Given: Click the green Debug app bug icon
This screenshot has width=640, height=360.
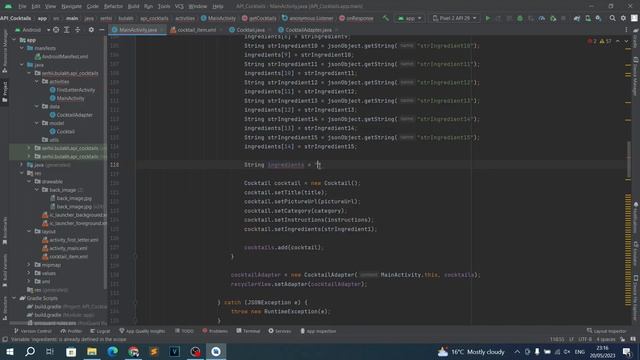Looking at the screenshot, I should click(520, 18).
